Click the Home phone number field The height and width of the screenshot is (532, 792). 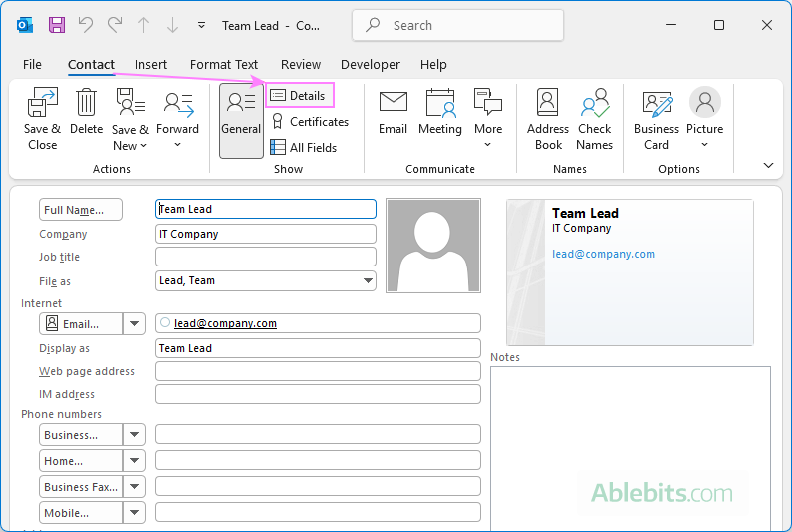(318, 460)
